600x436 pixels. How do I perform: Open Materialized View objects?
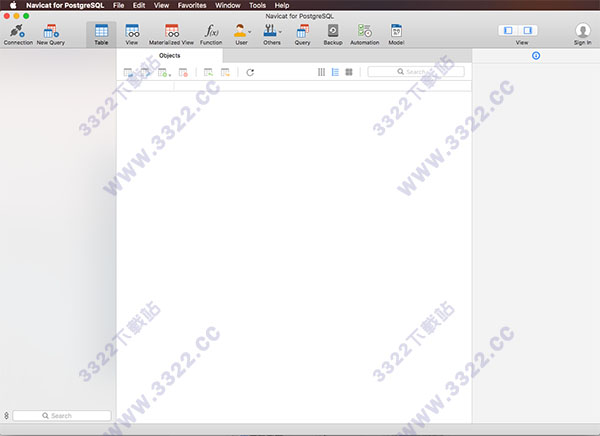click(171, 34)
